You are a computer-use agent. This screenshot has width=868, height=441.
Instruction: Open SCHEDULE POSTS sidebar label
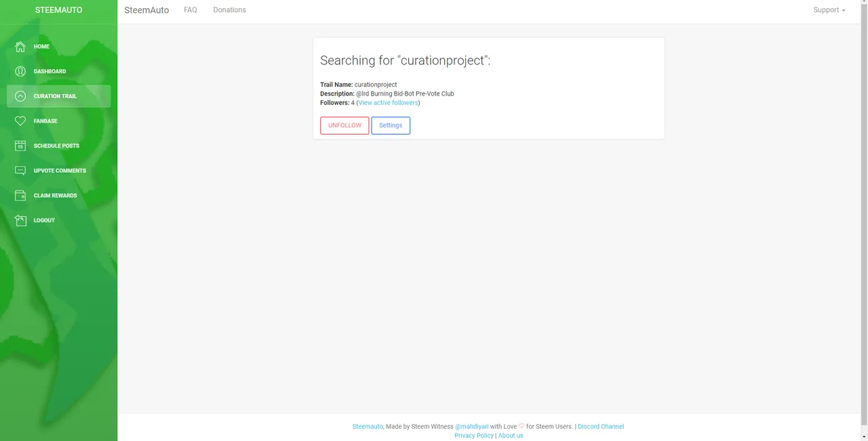pos(56,146)
